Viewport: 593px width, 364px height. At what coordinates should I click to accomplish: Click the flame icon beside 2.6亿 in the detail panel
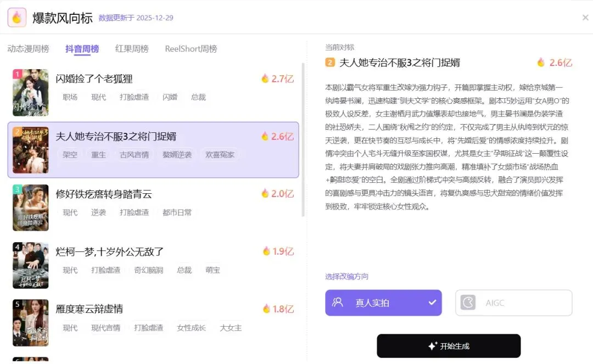click(x=541, y=63)
